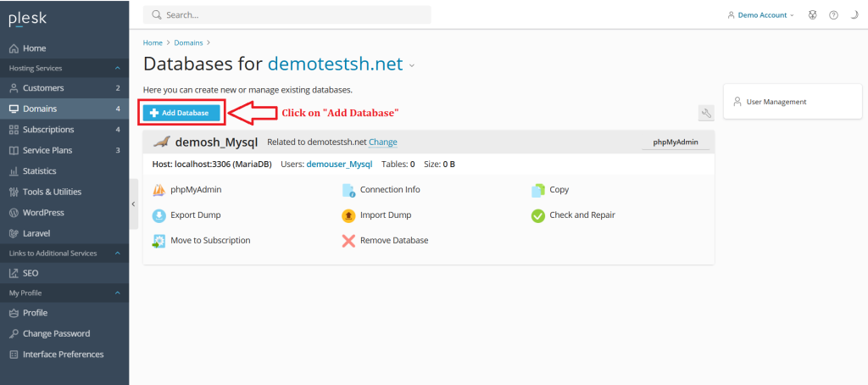
Task: Collapse the My Profile section
Action: click(117, 293)
